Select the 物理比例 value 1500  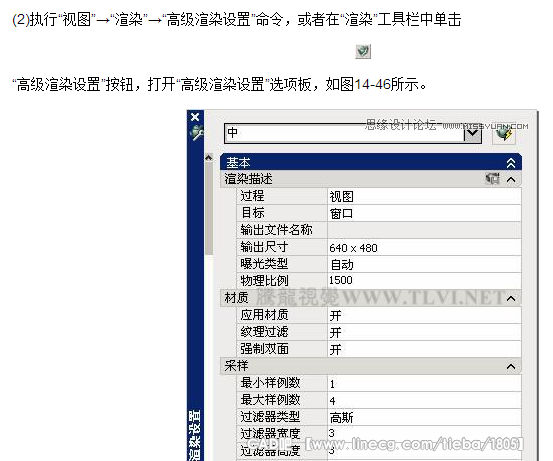424,280
